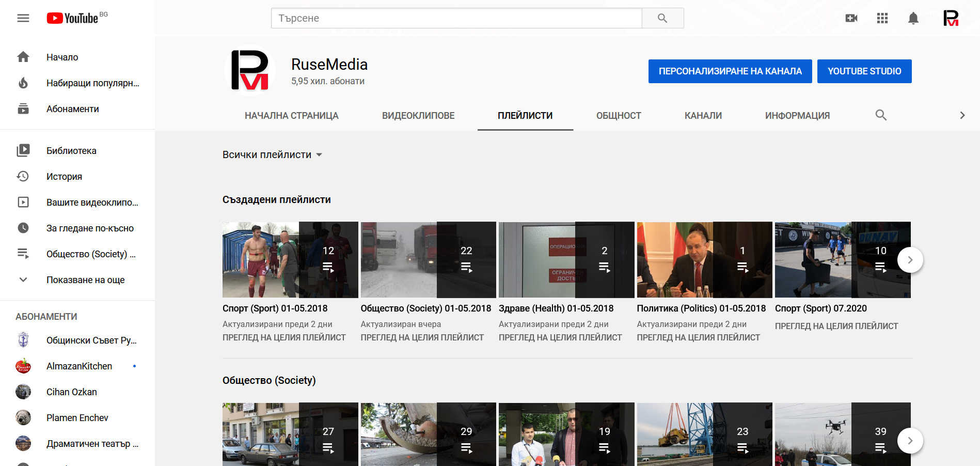Open the hamburger guide menu
The height and width of the screenshot is (466, 980).
click(x=23, y=18)
